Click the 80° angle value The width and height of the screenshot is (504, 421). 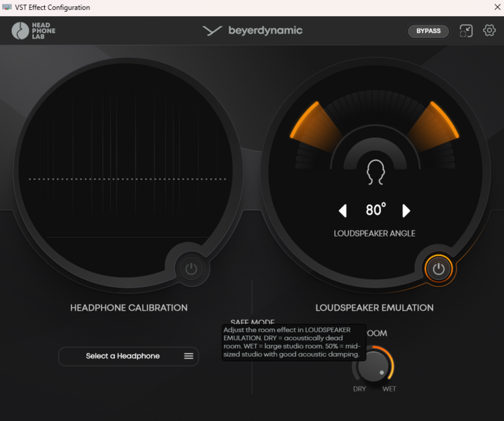376,210
